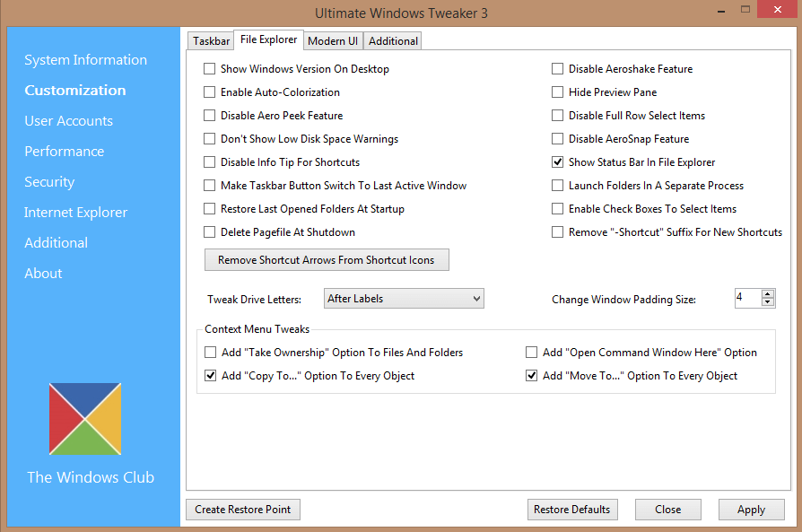
Task: Check Make Taskbar Button Switch To Last Active Window
Action: [x=209, y=185]
